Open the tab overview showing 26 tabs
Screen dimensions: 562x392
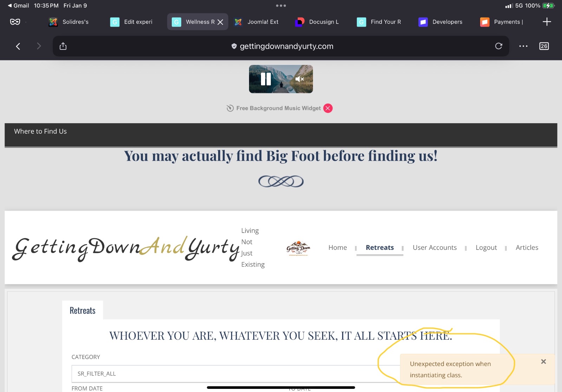(544, 46)
